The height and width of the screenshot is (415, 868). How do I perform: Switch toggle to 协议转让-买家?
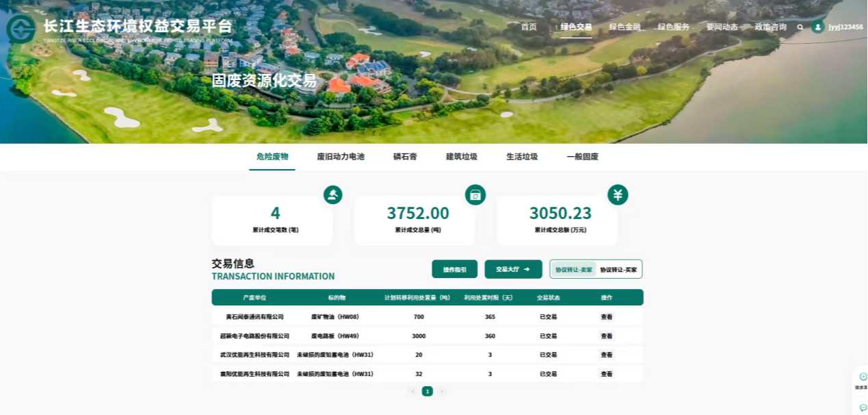(x=618, y=270)
